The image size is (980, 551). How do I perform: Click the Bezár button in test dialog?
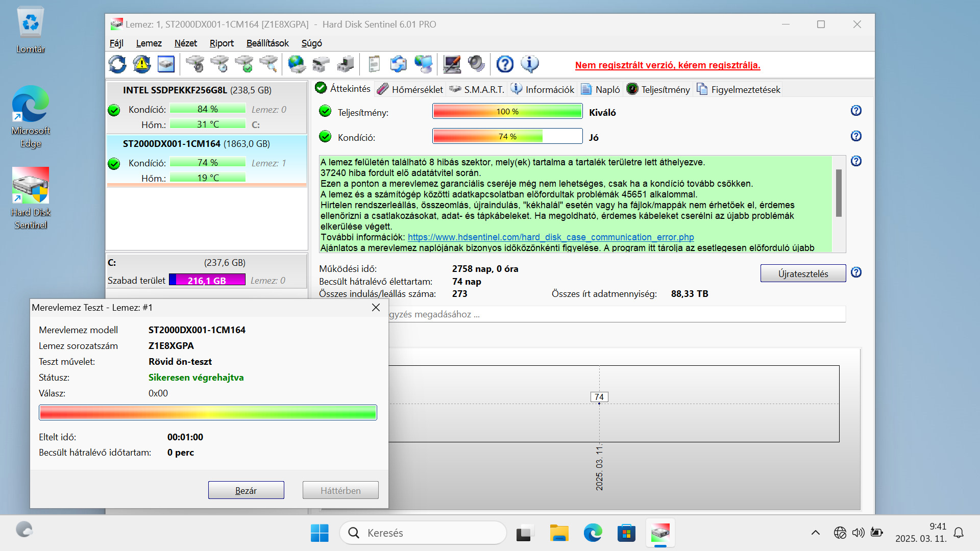pos(246,490)
